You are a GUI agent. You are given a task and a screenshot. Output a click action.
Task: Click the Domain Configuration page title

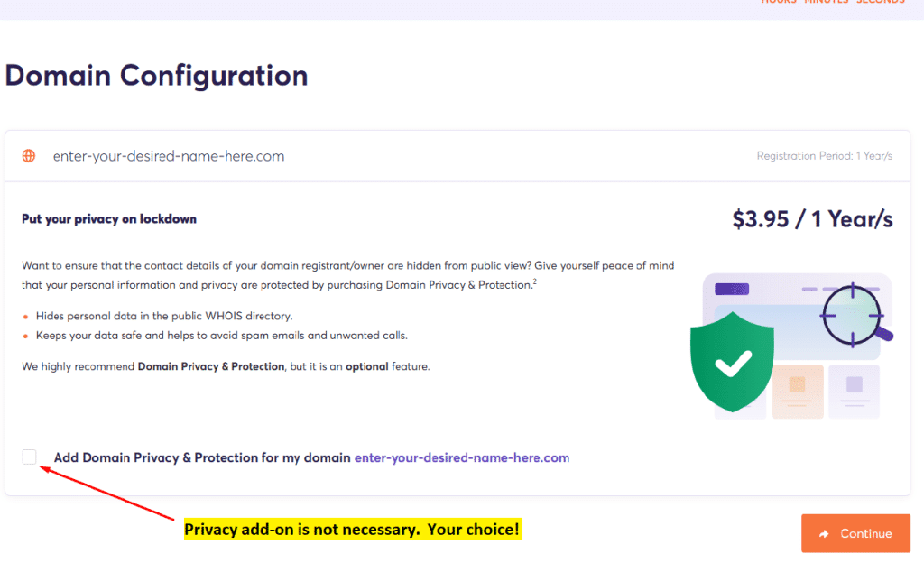coord(156,76)
